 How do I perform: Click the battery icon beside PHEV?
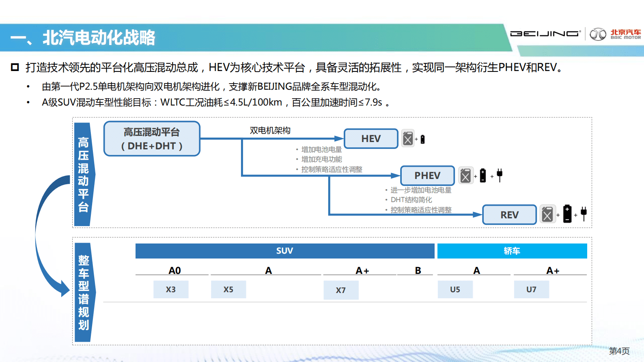(483, 175)
